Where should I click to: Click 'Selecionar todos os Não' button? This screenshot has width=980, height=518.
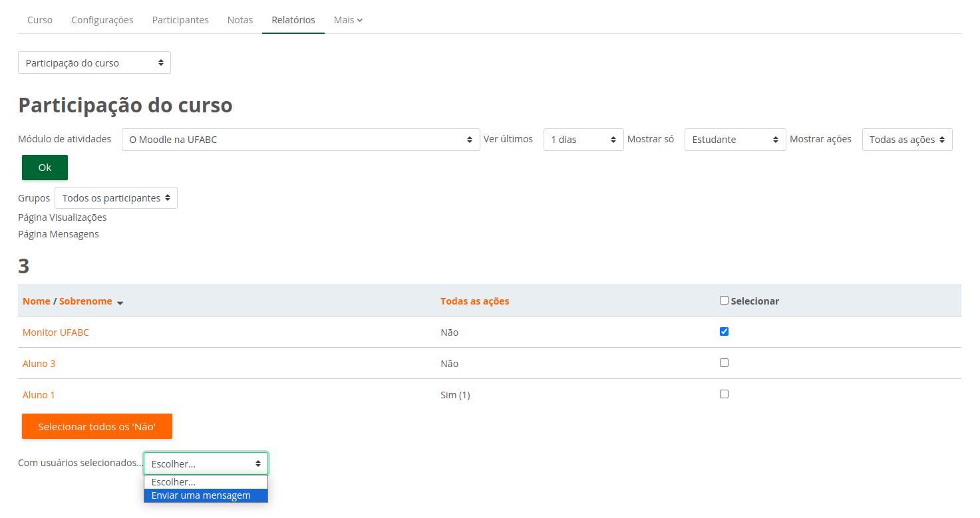(x=97, y=426)
